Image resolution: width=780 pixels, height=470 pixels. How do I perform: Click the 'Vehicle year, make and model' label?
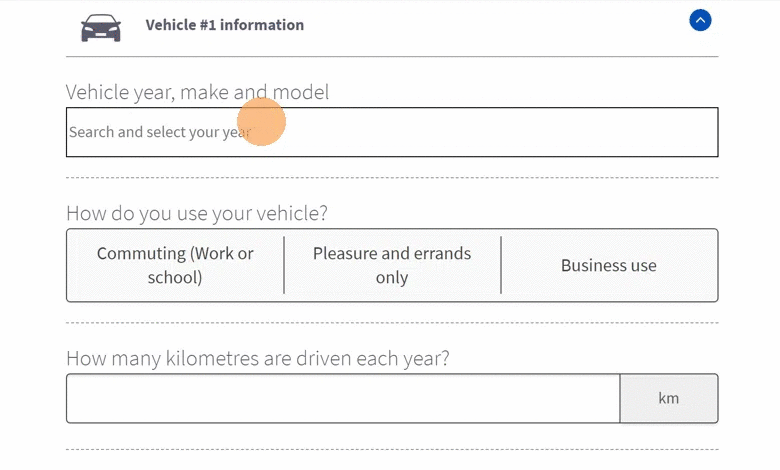point(197,92)
